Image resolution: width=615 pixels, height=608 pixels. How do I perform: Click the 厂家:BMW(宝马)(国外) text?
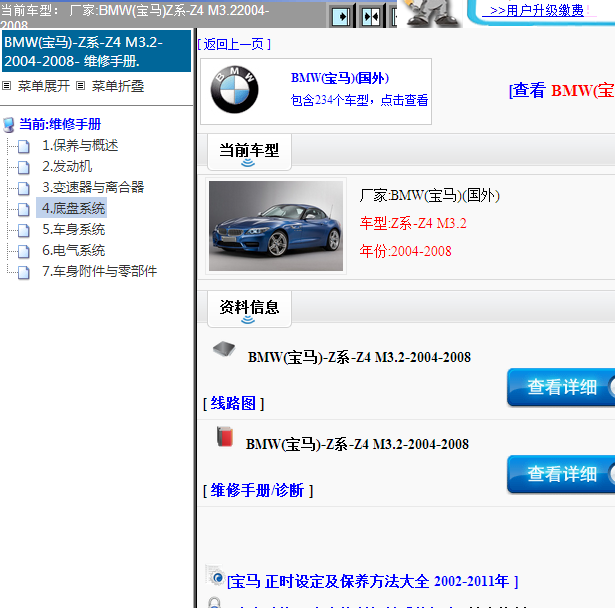coord(429,195)
